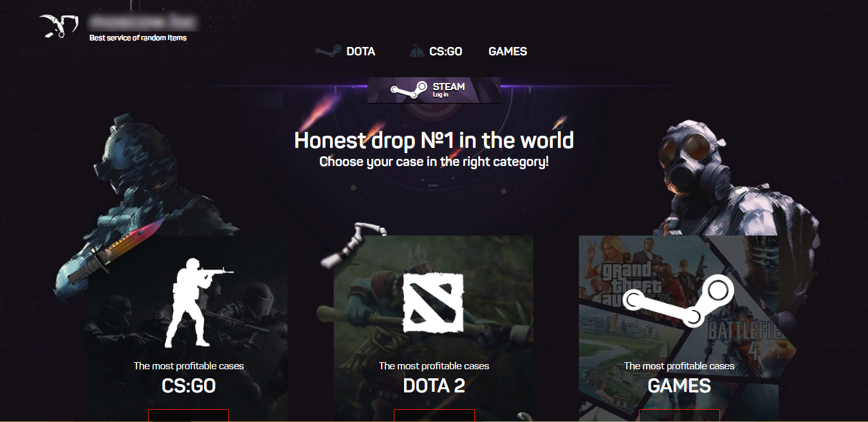This screenshot has width=868, height=422.
Task: Click the red-outlined button under GAMES
Action: (679, 416)
